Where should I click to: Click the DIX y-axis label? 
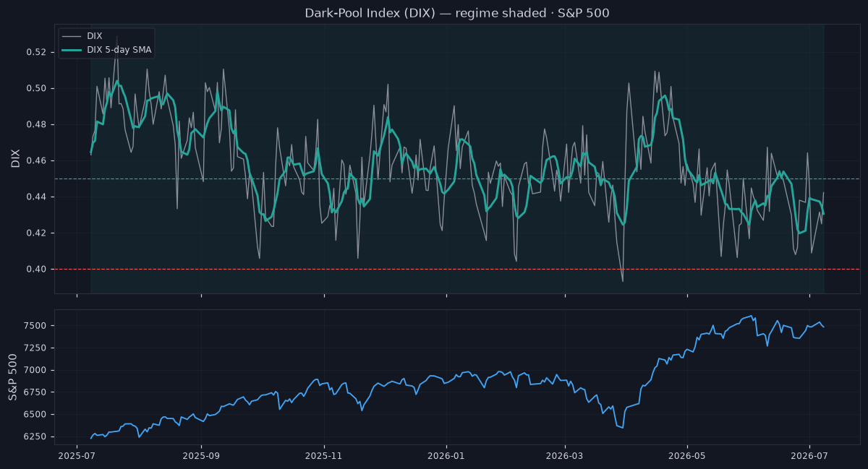click(16, 158)
